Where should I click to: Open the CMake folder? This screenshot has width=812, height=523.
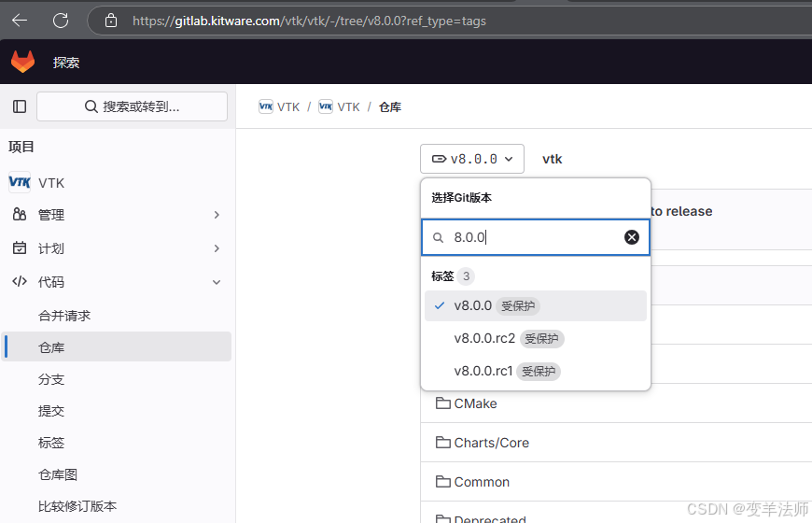[x=475, y=403]
